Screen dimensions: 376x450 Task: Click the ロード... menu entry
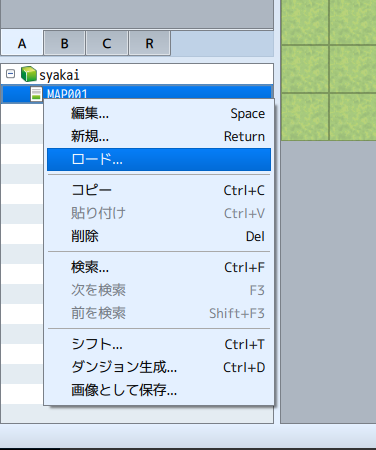tap(159, 159)
